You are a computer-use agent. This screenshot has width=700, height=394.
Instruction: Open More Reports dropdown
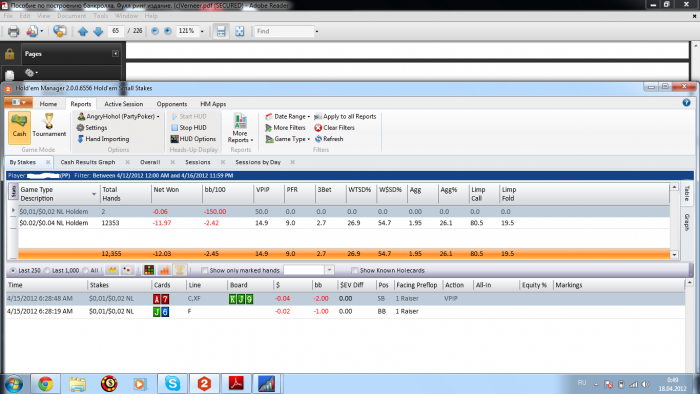(x=240, y=128)
